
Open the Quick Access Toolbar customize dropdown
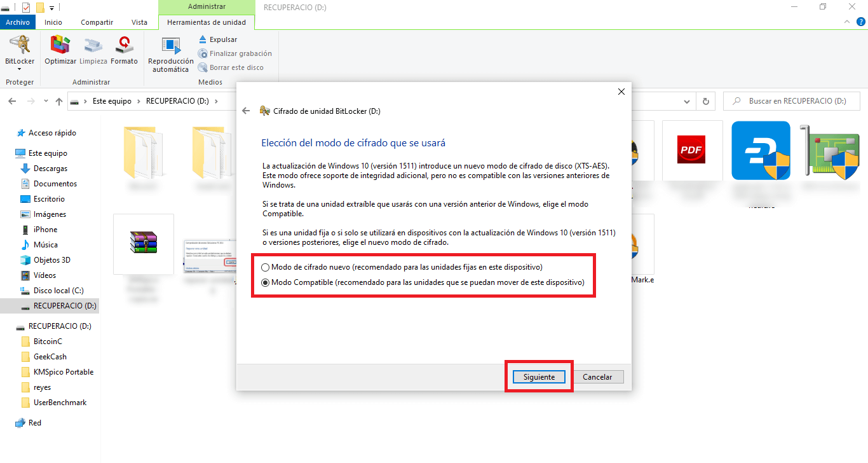pyautogui.click(x=51, y=8)
